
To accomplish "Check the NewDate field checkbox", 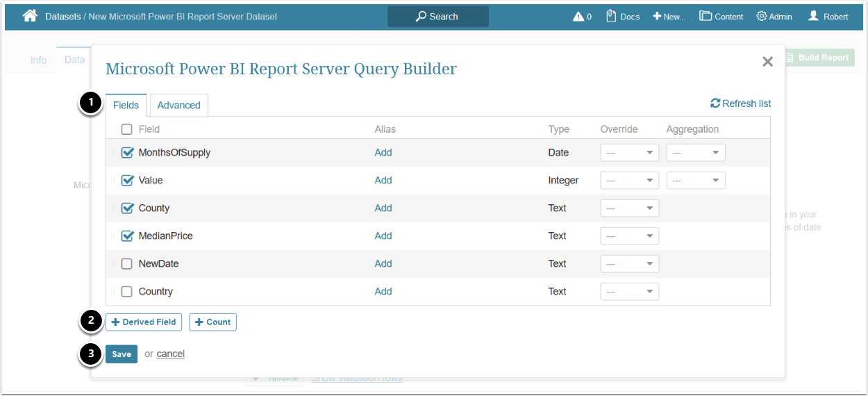I will pyautogui.click(x=127, y=264).
